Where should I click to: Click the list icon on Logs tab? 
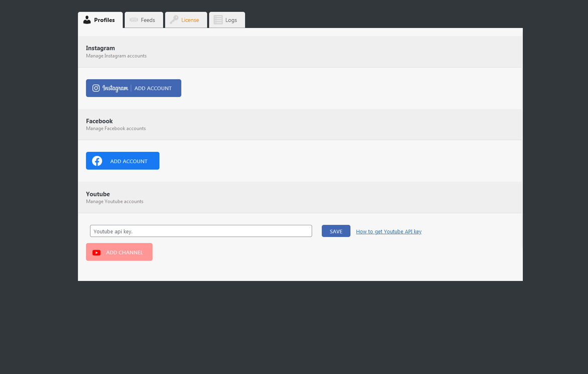coord(218,20)
